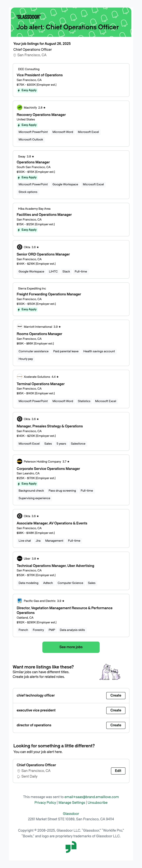Edit the Chief Operations Officer job alert
Screen dimensions: 142x868
[118, 771]
